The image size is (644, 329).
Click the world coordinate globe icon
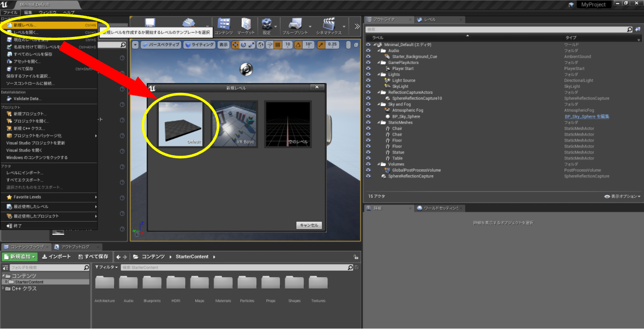(x=260, y=45)
